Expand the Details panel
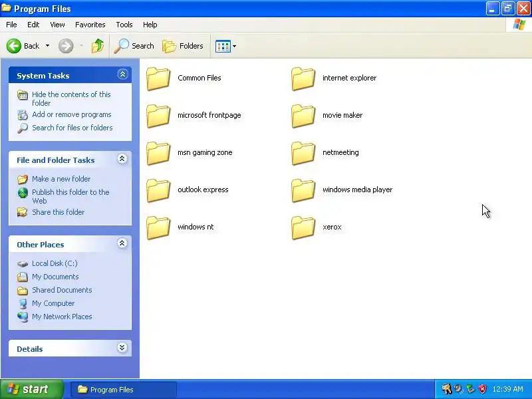The width and height of the screenshot is (532, 399). [x=122, y=347]
